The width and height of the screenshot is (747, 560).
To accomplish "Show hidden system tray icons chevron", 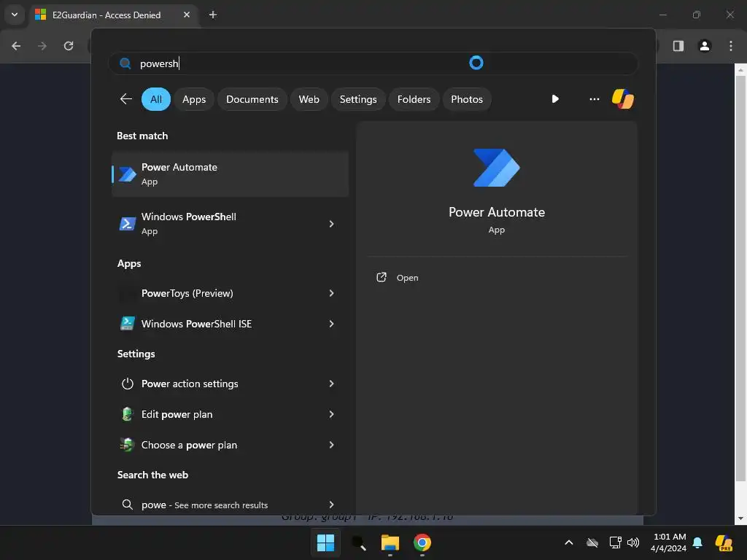I will (x=569, y=542).
